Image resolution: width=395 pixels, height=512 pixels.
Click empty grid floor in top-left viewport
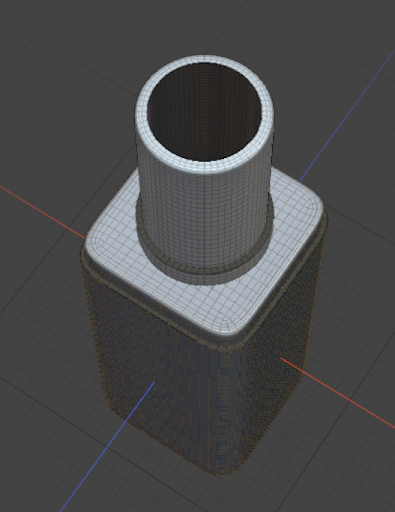[x=50, y=67]
